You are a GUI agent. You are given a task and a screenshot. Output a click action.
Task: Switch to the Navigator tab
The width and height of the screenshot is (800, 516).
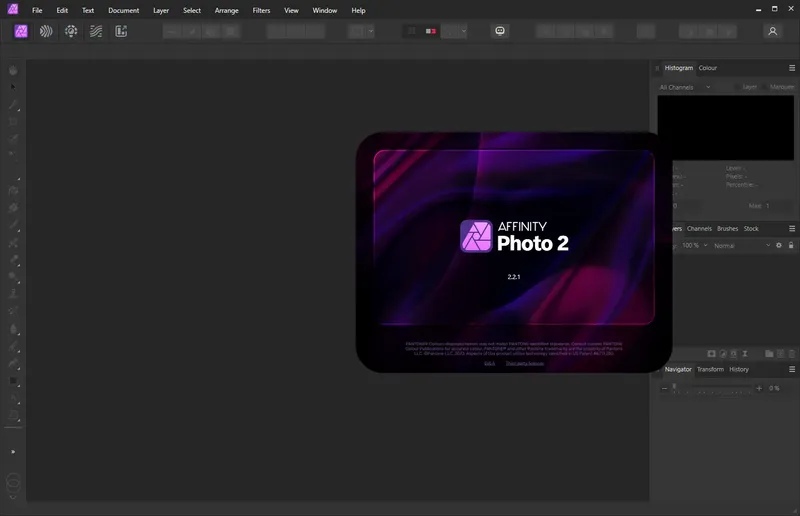coord(678,369)
